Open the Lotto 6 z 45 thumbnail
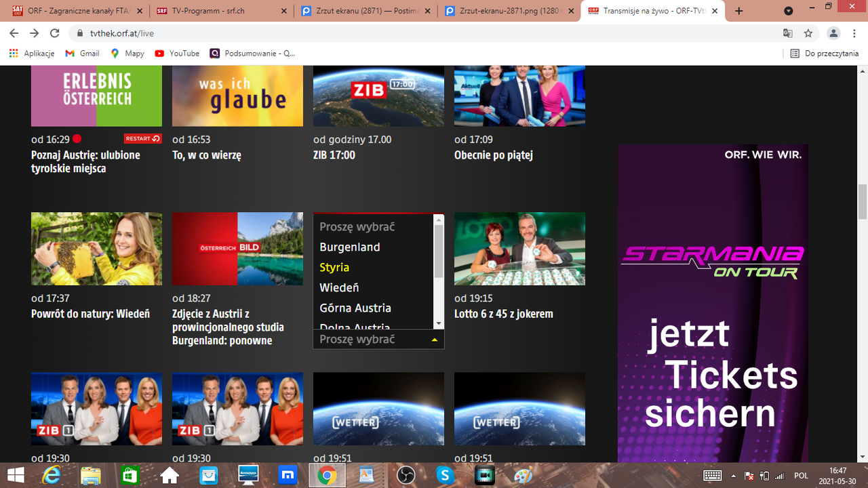The width and height of the screenshot is (868, 488). (519, 249)
